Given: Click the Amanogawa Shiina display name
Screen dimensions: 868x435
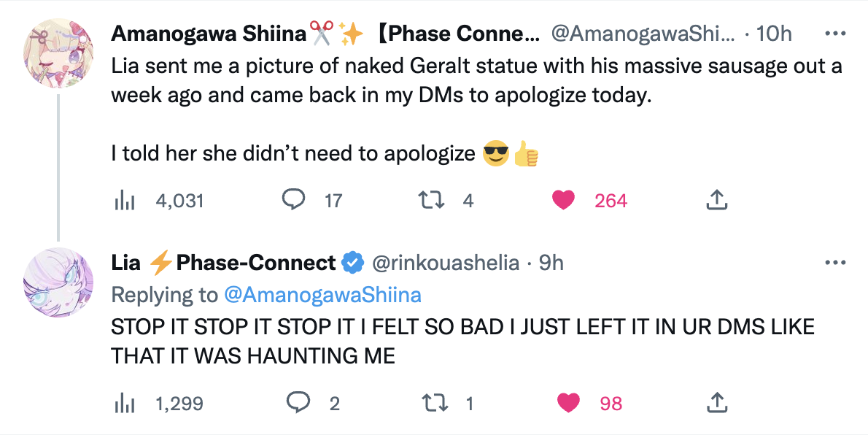Looking at the screenshot, I should point(208,34).
